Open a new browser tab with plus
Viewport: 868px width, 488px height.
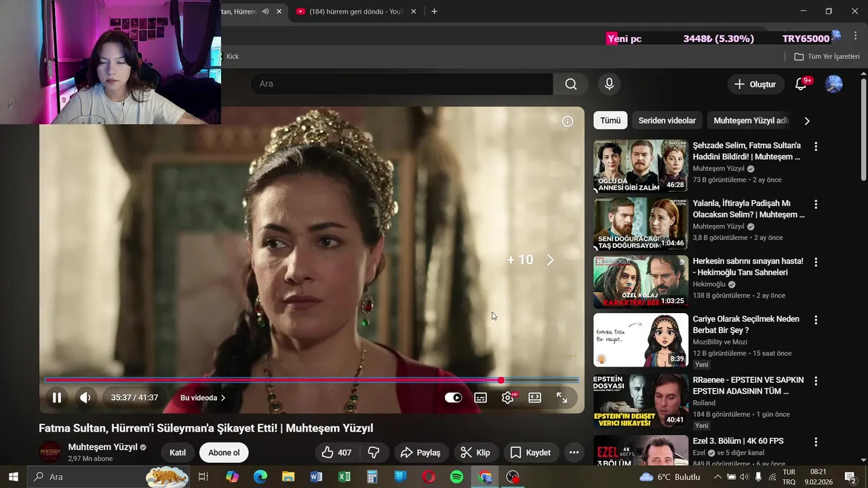(435, 12)
